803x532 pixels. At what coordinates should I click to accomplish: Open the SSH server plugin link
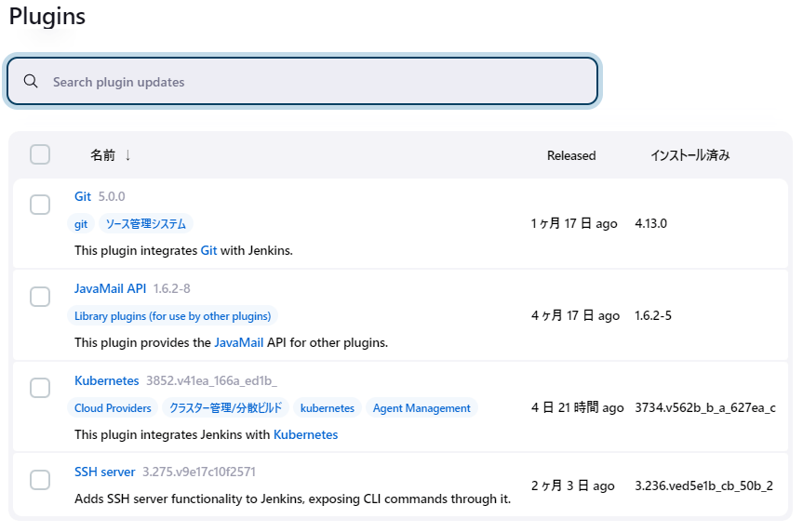coord(104,472)
